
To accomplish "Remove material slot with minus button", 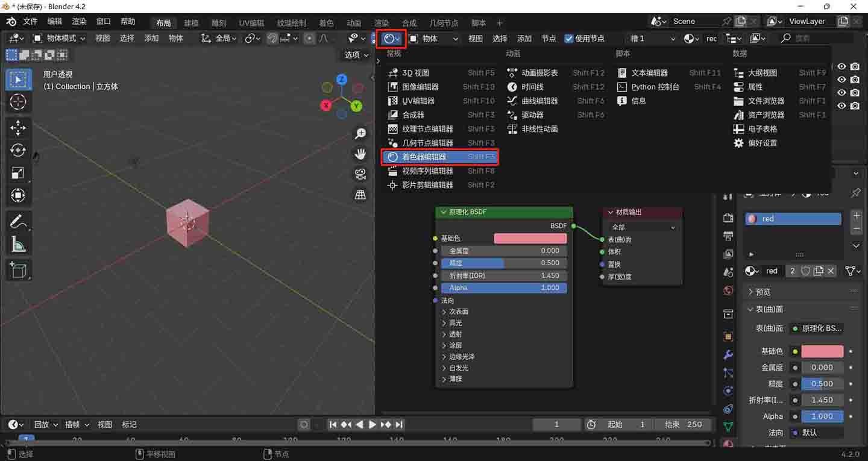I will (x=857, y=228).
